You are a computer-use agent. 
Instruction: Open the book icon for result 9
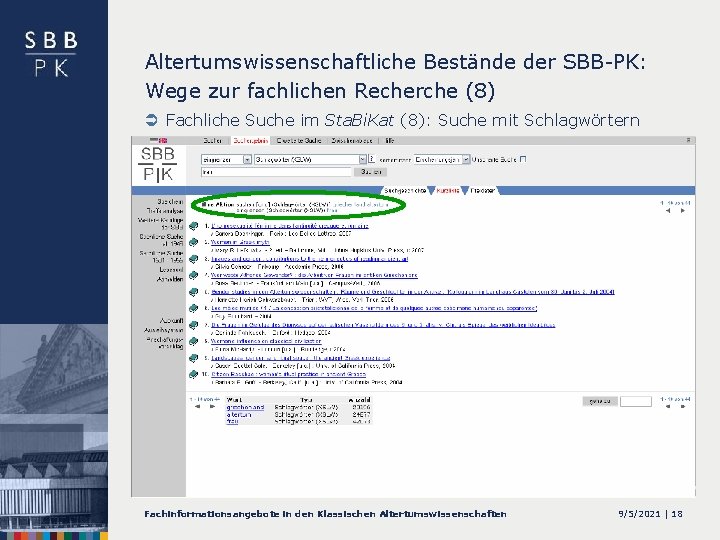[x=193, y=358]
